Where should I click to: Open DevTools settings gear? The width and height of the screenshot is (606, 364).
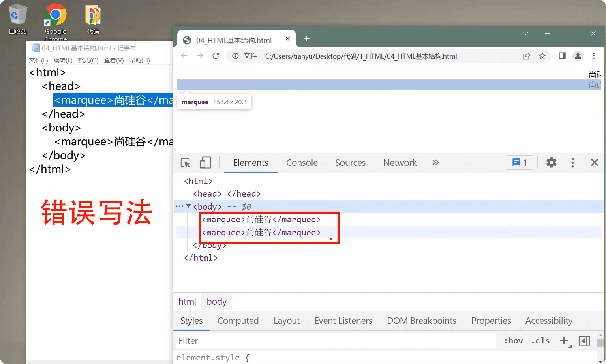551,163
